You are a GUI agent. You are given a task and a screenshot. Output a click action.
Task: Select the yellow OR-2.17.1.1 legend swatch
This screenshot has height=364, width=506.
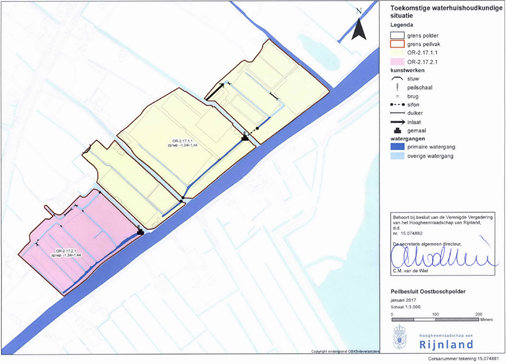tap(397, 53)
